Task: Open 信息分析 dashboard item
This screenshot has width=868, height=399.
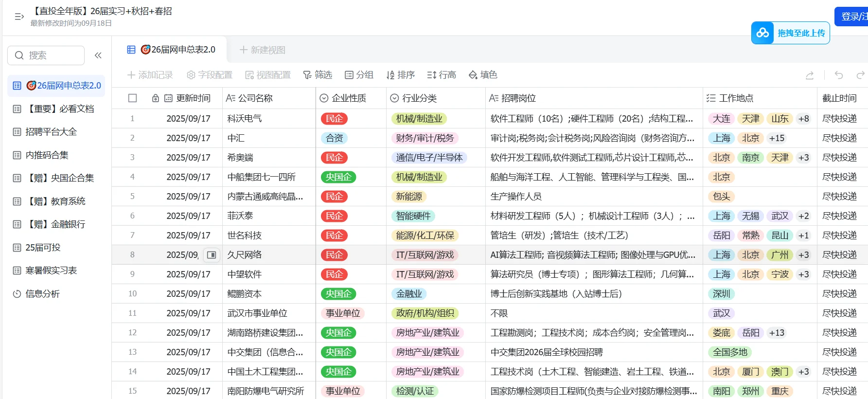Action: [56, 294]
